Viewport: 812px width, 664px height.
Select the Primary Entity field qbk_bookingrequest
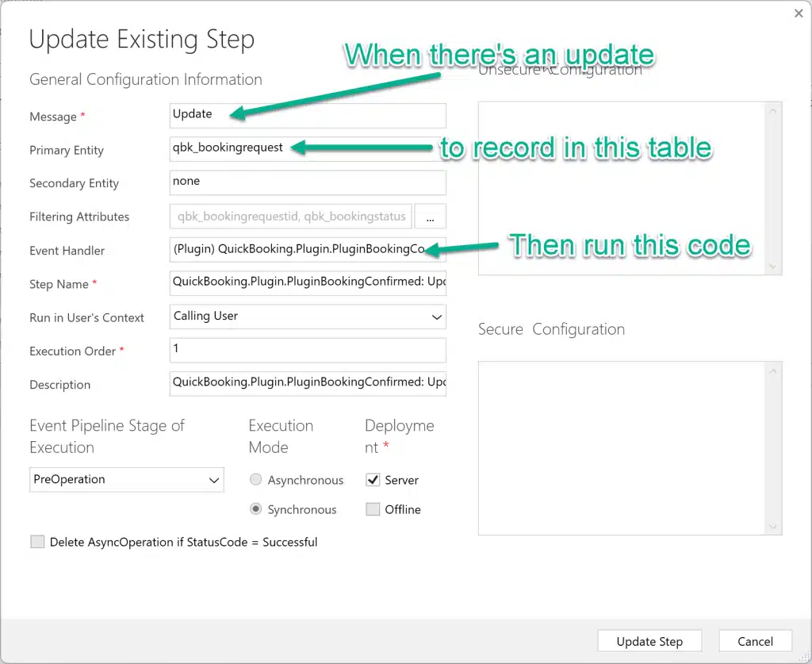(308, 149)
